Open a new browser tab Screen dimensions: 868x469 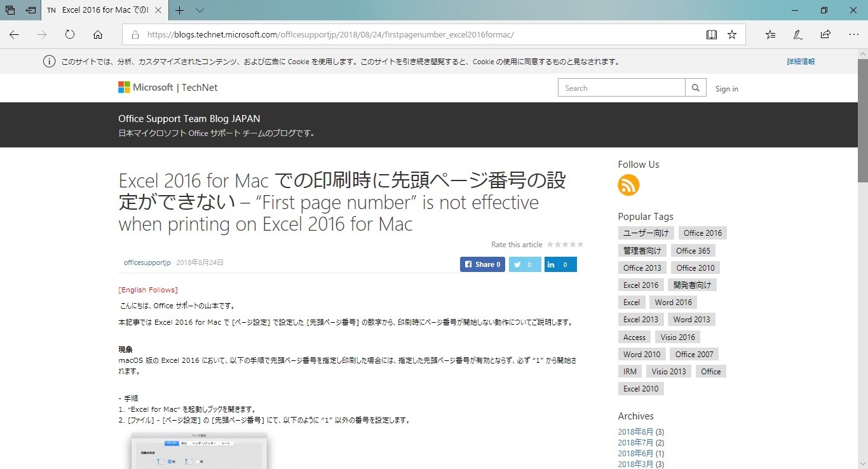[180, 10]
